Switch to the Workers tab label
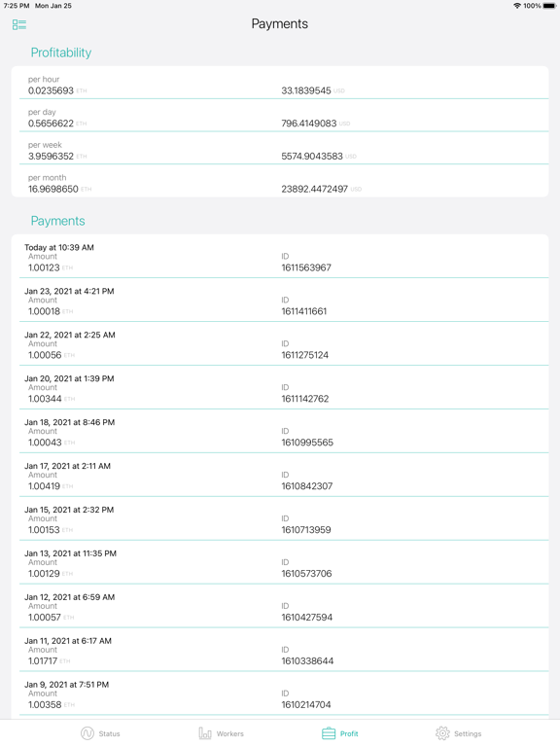This screenshot has width=560, height=747. click(x=230, y=733)
